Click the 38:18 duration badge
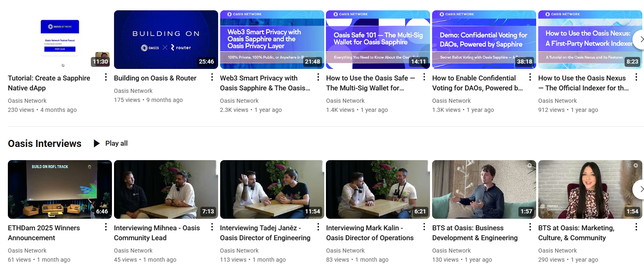The width and height of the screenshot is (644, 272). [x=525, y=62]
